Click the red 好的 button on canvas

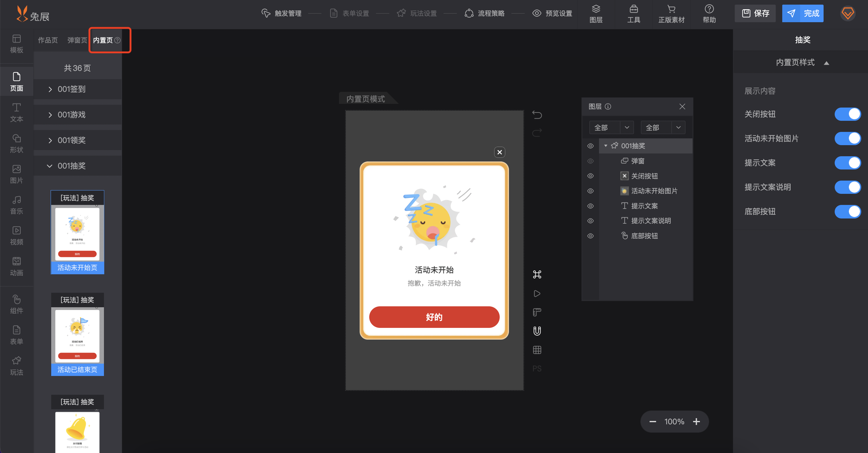(434, 317)
